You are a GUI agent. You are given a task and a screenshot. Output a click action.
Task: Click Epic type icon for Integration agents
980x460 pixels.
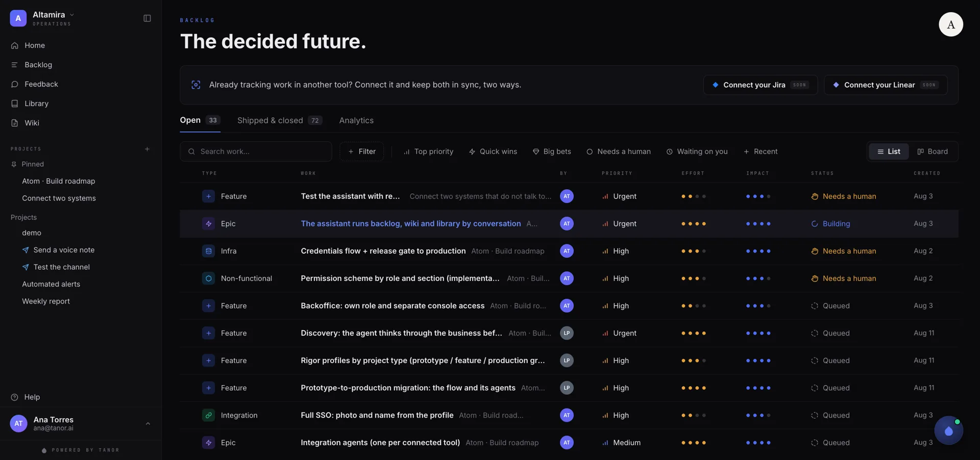208,443
